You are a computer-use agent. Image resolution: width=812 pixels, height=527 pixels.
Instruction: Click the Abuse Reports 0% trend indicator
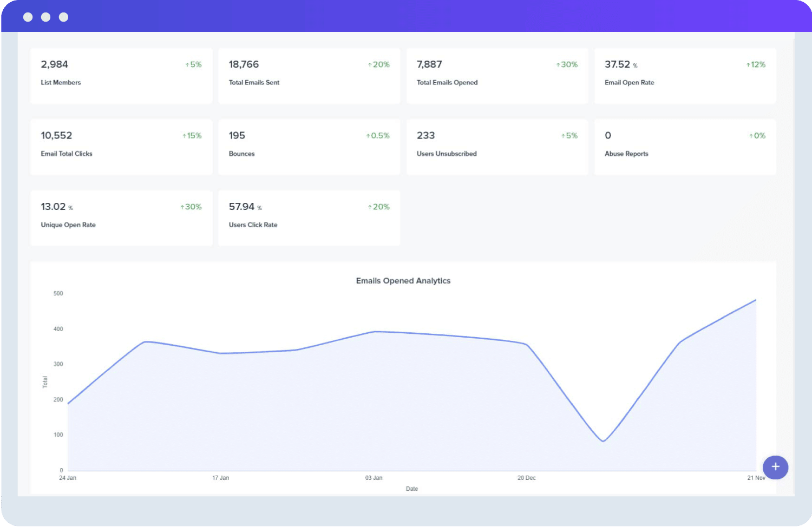(x=757, y=136)
